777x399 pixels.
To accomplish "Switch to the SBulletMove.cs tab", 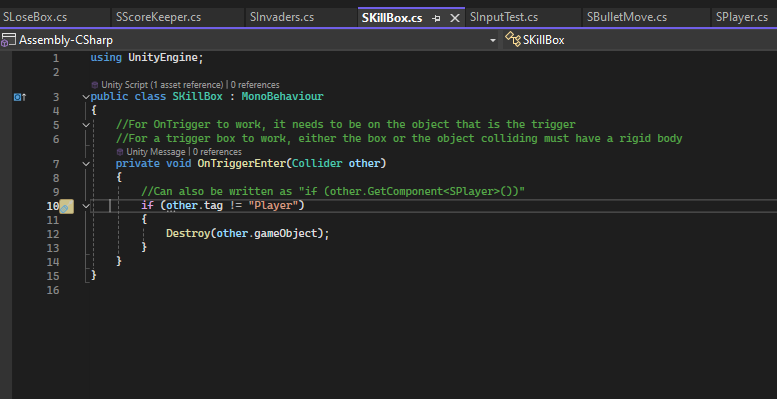I will pos(627,17).
